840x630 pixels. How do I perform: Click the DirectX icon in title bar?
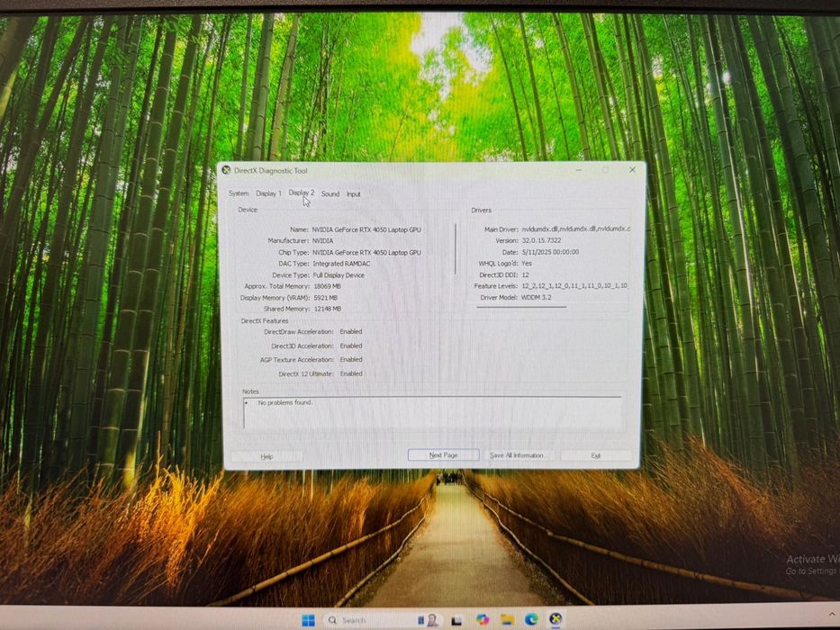tap(226, 170)
